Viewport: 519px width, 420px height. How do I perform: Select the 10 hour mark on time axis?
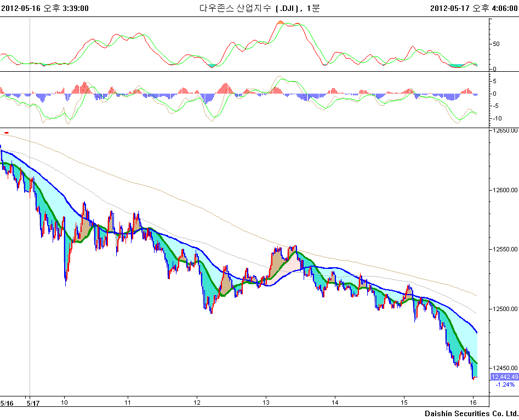tap(65, 403)
